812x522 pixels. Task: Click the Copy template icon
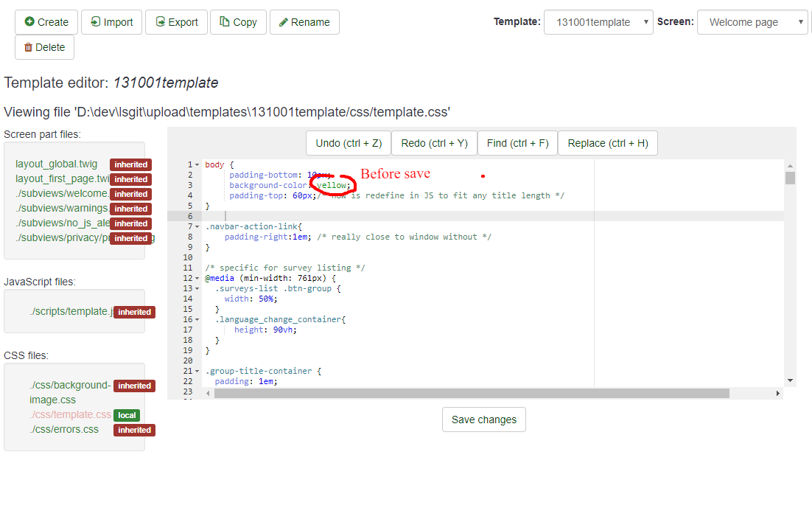pos(225,22)
